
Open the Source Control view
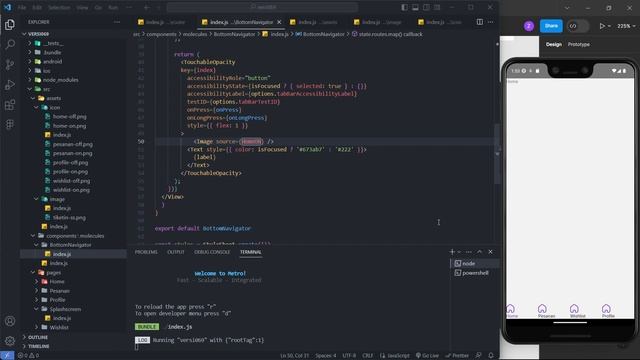point(10,64)
